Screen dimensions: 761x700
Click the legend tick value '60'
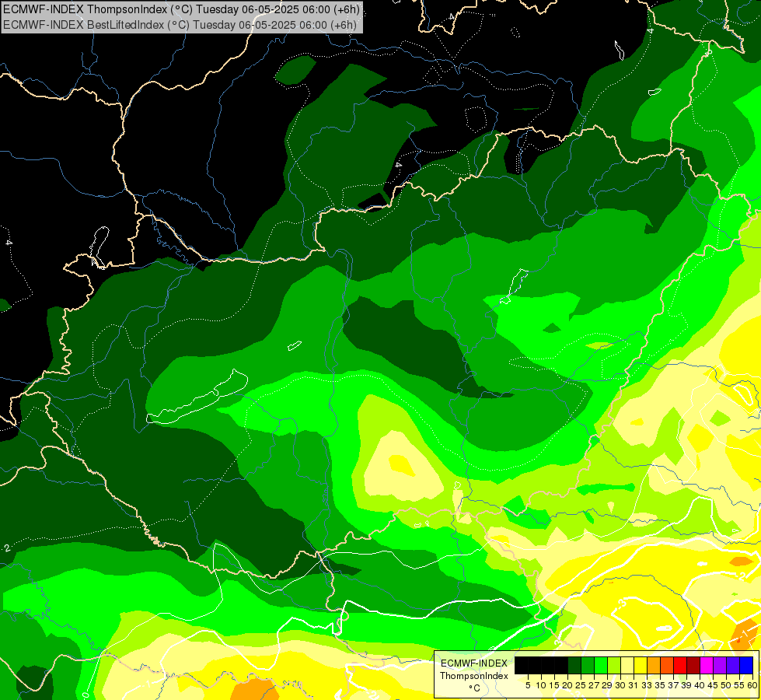point(752,685)
